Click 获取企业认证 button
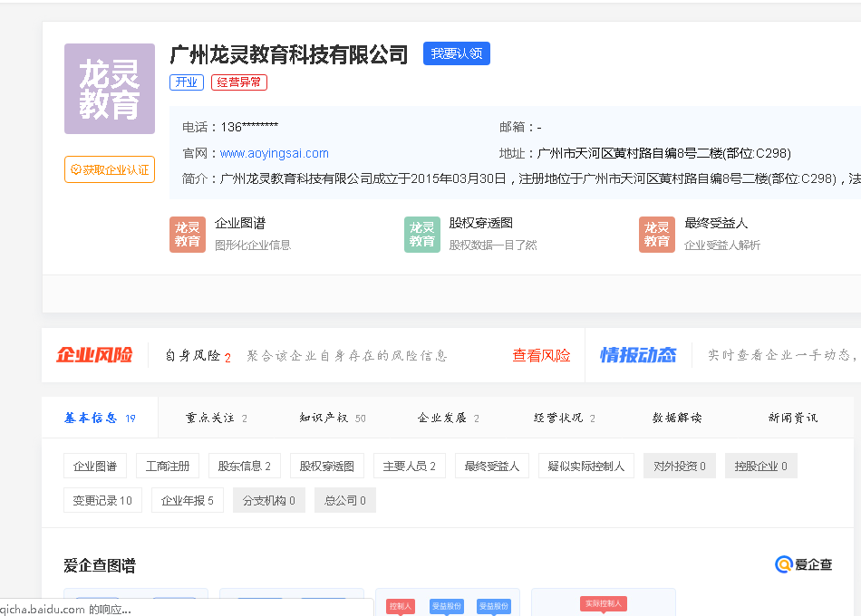This screenshot has width=861, height=616. (x=110, y=169)
